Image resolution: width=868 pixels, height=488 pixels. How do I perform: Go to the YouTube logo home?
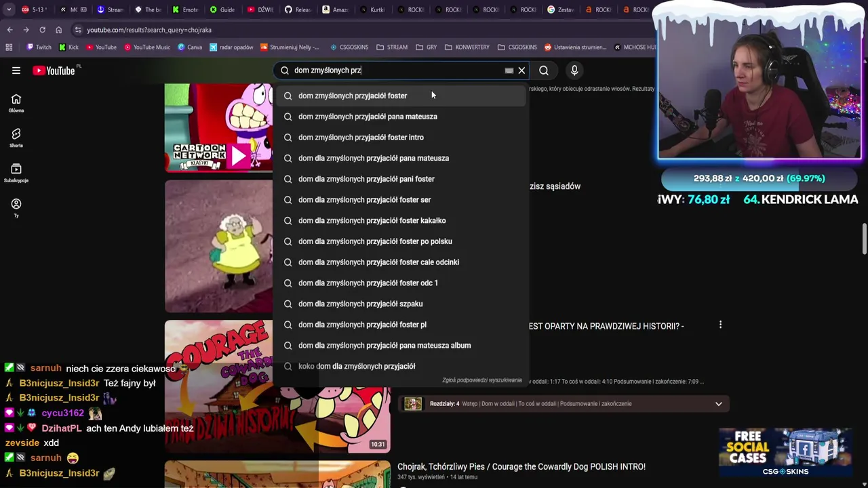pos(54,70)
